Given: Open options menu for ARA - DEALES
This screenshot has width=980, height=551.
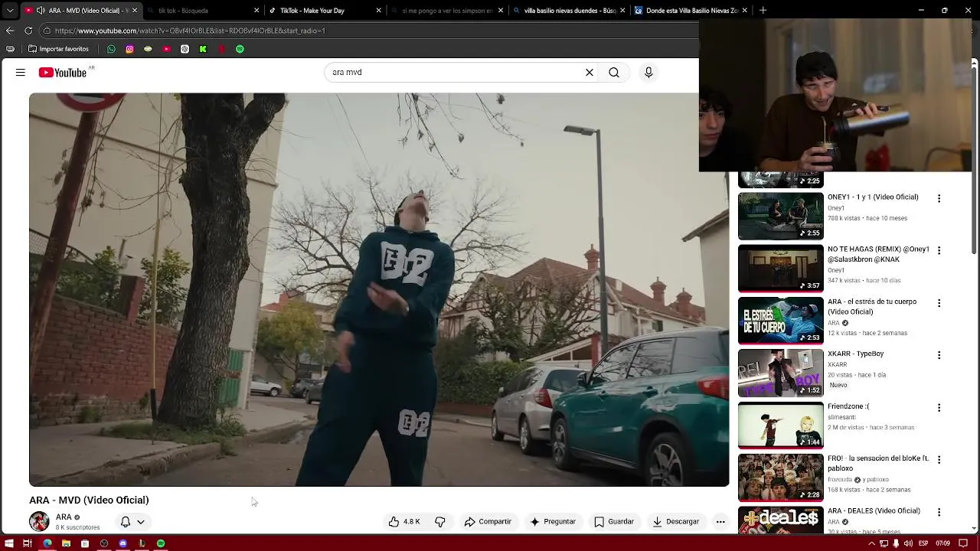Looking at the screenshot, I should [x=939, y=511].
